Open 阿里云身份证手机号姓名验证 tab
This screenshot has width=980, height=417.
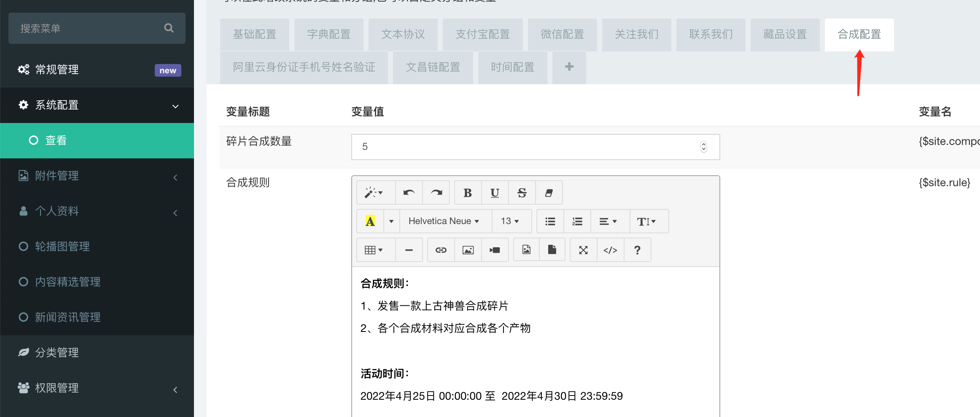coord(304,67)
